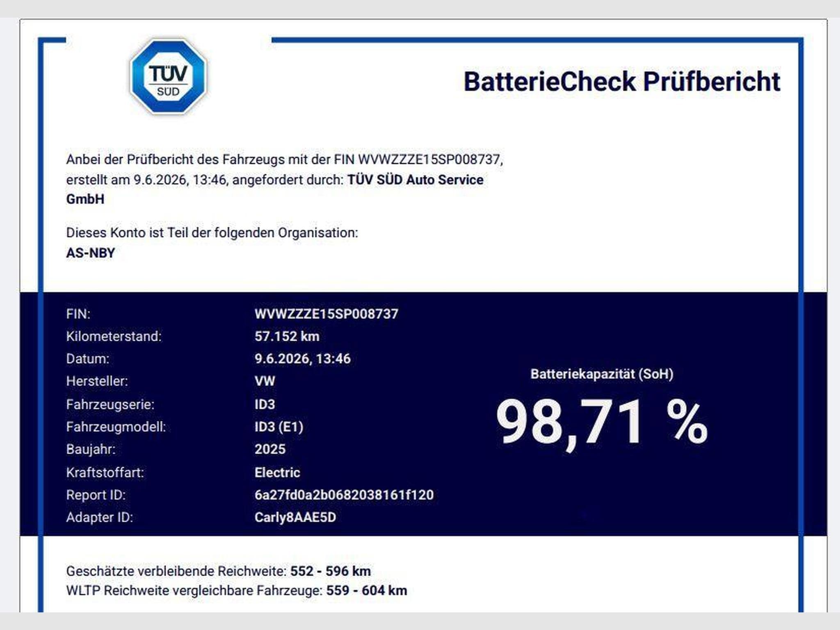Click the Kraftstoffart value Electric
This screenshot has width=840, height=630.
click(x=277, y=472)
